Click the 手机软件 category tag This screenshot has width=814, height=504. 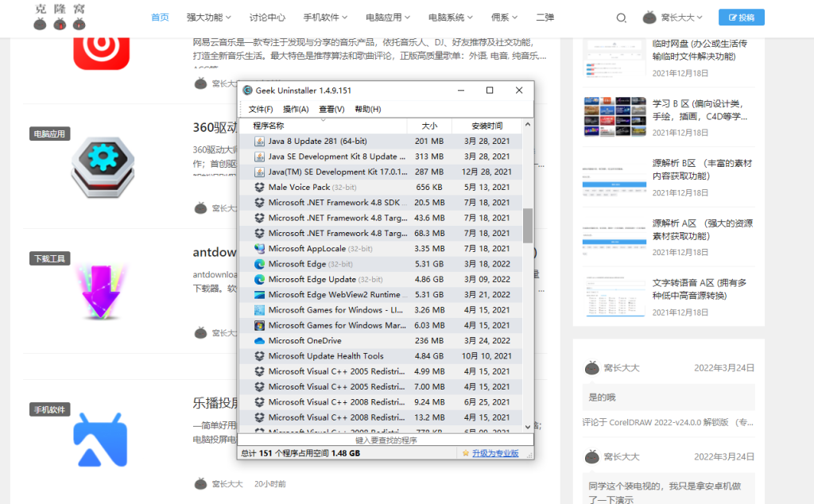tap(49, 409)
